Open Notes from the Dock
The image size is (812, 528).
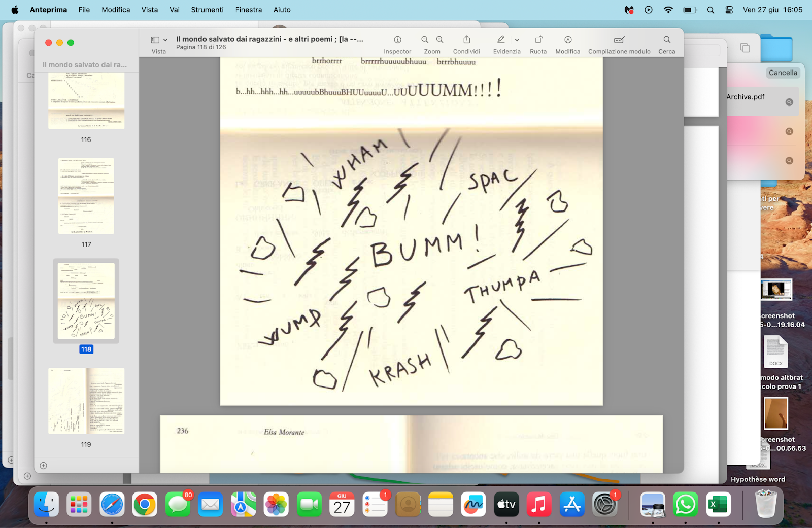coord(441,505)
